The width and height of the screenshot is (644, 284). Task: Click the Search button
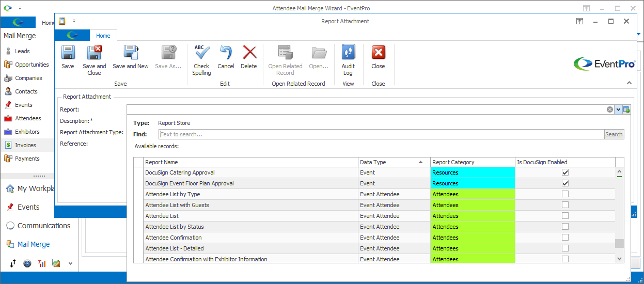pos(614,134)
